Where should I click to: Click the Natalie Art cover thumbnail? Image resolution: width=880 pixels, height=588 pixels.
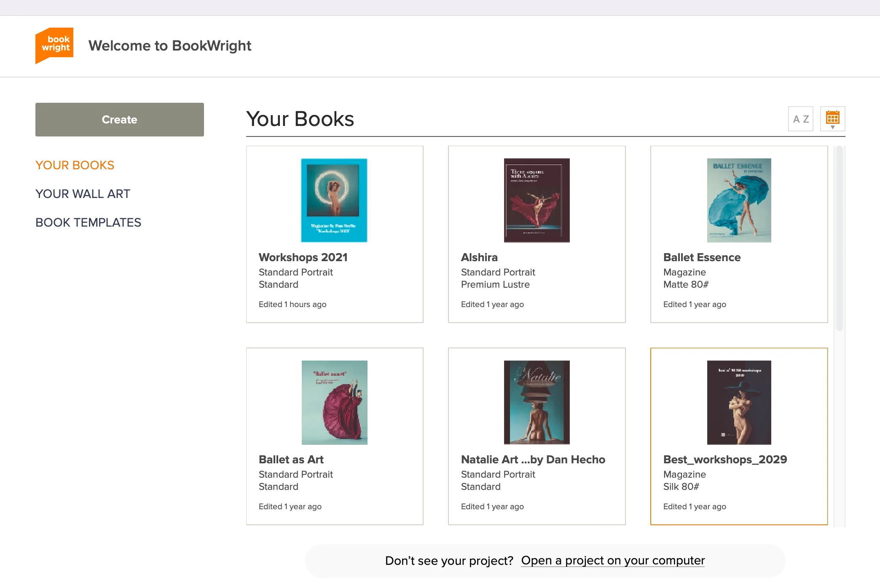[537, 403]
